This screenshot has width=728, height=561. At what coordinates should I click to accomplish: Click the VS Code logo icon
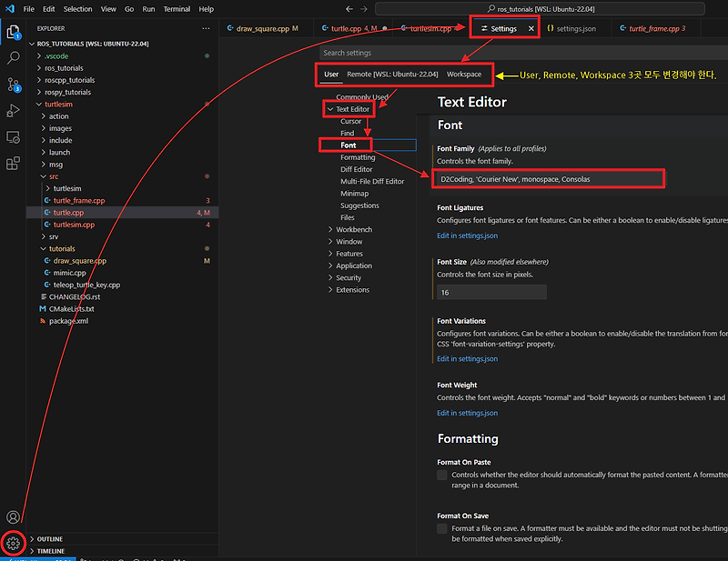tap(10, 9)
